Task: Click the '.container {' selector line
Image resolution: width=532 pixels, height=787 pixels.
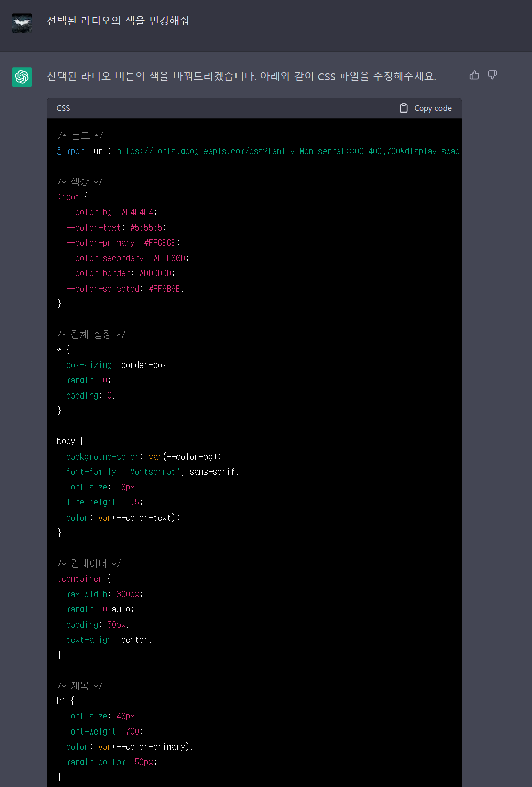Action: click(x=84, y=579)
